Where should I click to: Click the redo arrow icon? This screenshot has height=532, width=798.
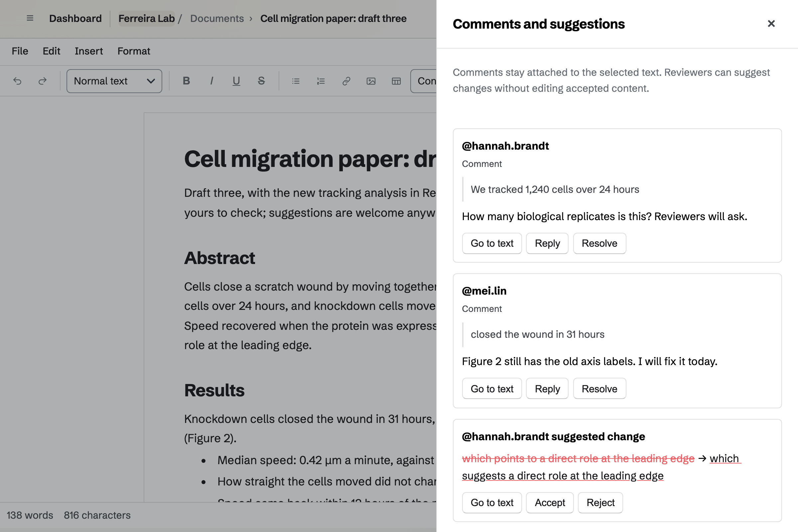(x=43, y=81)
